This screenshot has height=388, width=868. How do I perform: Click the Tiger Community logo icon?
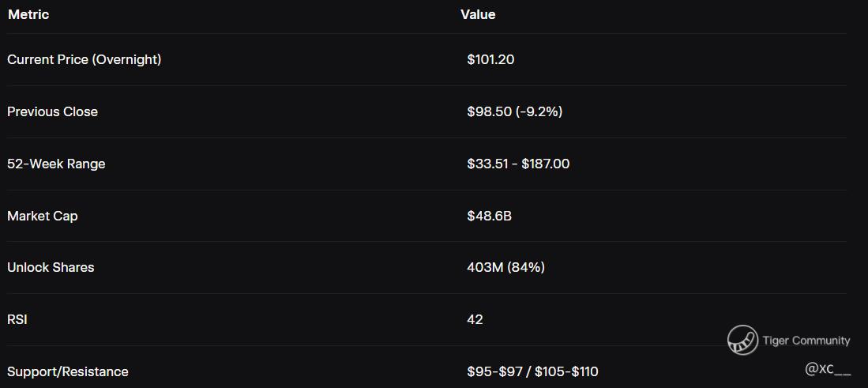click(x=742, y=341)
